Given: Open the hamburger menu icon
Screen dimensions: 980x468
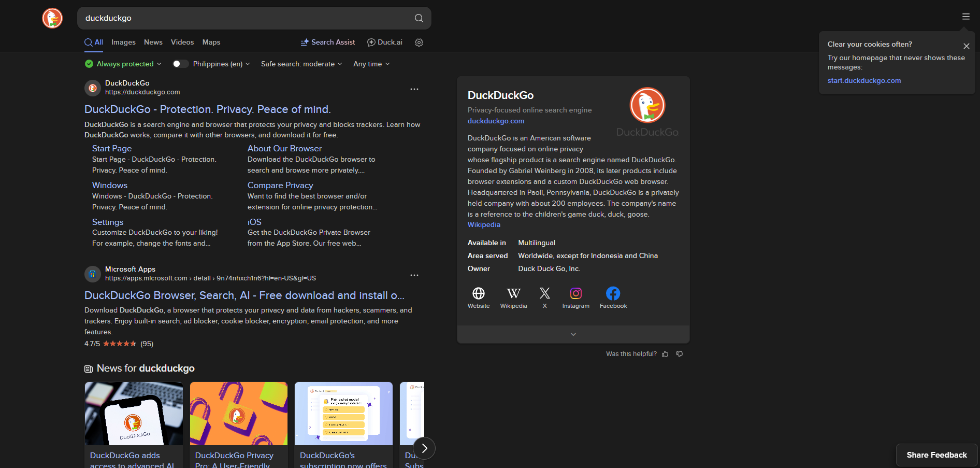Looking at the screenshot, I should click(965, 17).
